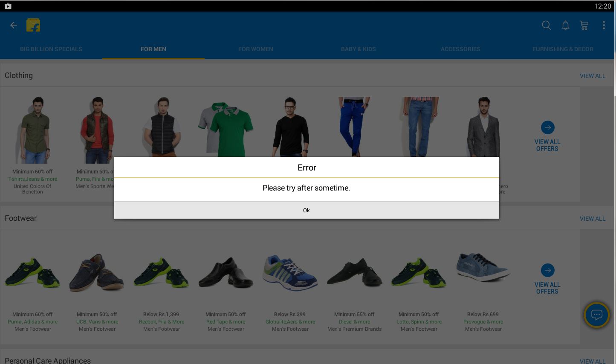Image resolution: width=616 pixels, height=364 pixels.
Task: Open the three-dot overflow menu
Action: pos(604,25)
